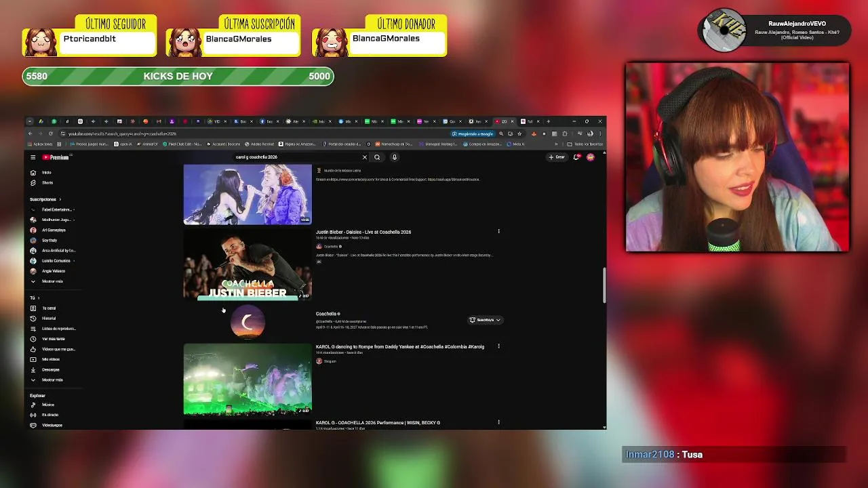
Task: Open the duet performance video thumbnail
Action: click(248, 194)
